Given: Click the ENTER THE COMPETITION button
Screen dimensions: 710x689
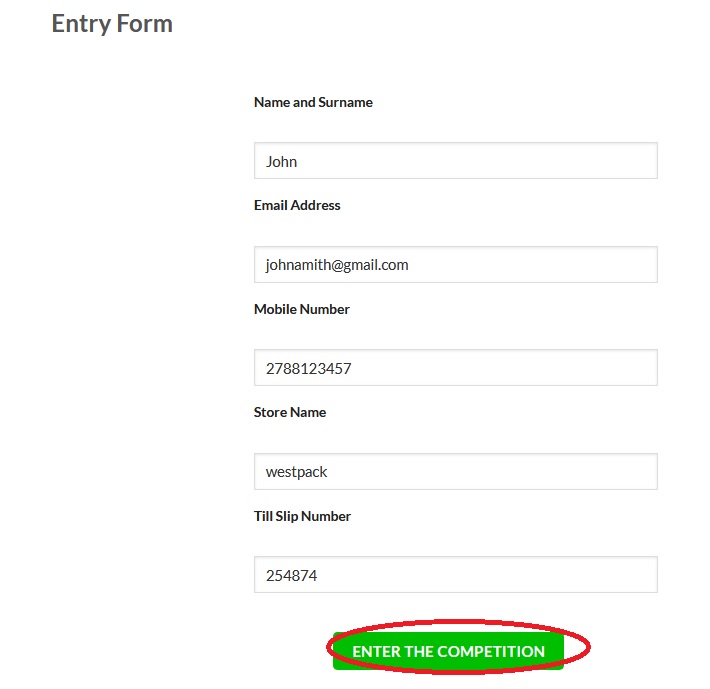Looking at the screenshot, I should coord(448,651).
